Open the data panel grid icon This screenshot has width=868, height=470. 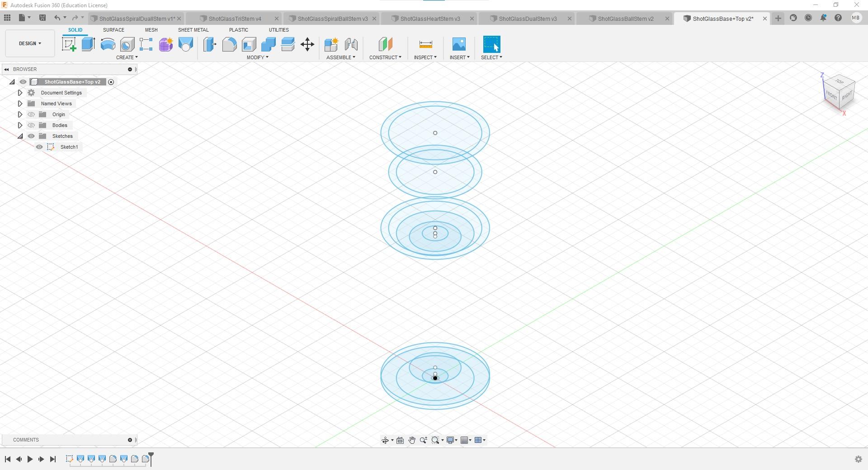tap(7, 18)
